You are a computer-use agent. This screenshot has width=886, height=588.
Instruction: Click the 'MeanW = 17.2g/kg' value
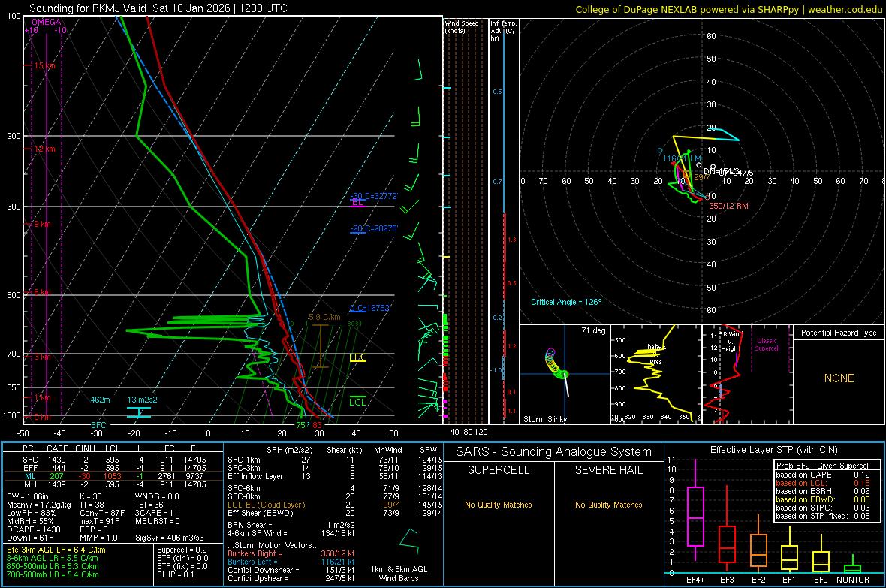click(39, 505)
